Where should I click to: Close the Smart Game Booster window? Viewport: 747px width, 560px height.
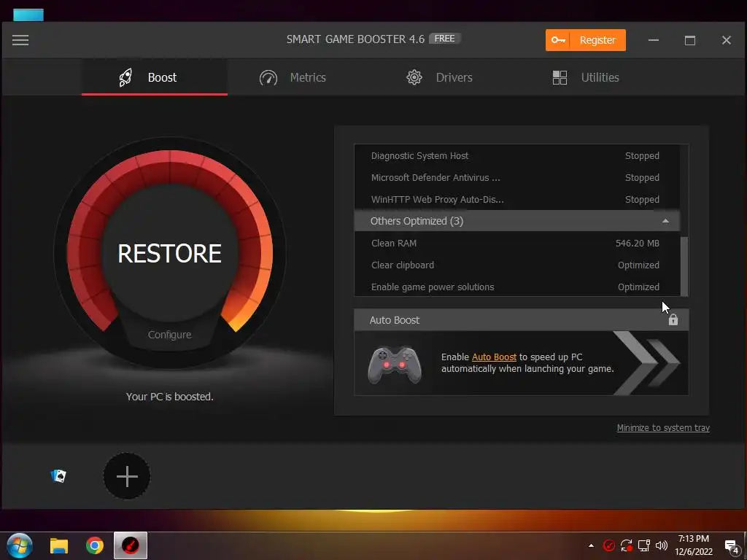pyautogui.click(x=726, y=40)
